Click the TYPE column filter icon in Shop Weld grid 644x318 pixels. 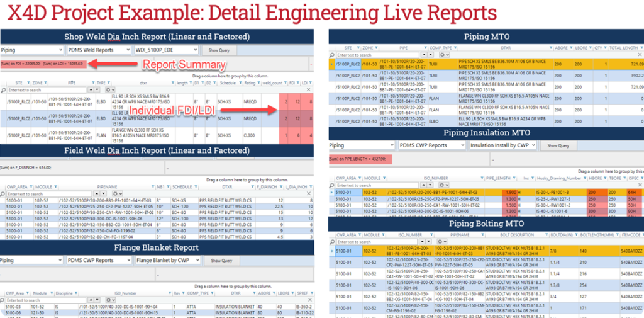point(108,82)
